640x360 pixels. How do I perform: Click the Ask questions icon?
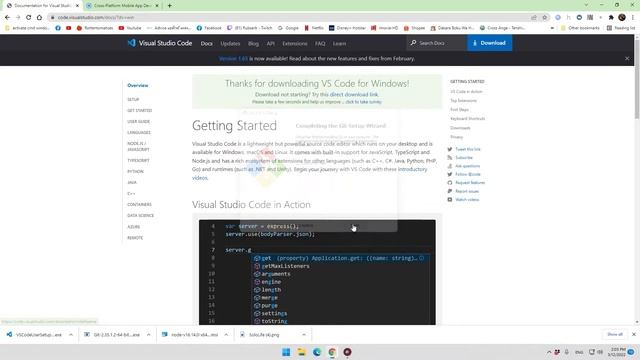(450, 166)
